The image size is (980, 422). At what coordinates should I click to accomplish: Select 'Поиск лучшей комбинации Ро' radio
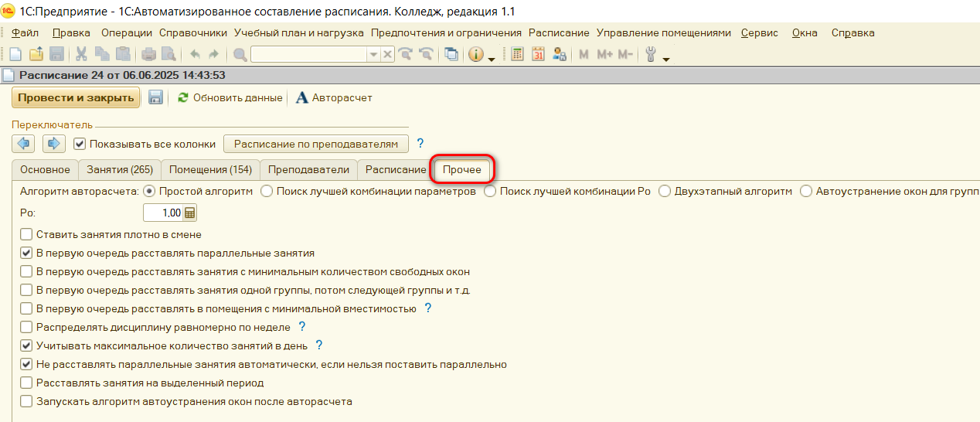click(490, 191)
